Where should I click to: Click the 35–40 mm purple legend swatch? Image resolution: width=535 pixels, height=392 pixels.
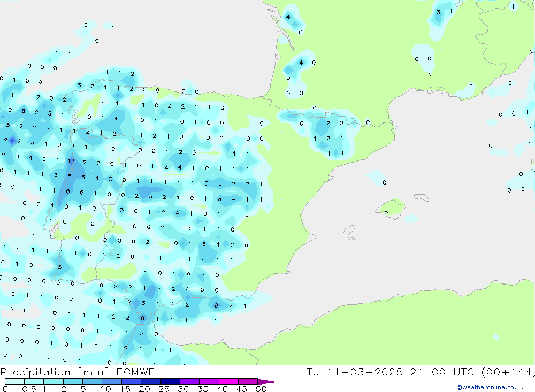[x=209, y=381]
